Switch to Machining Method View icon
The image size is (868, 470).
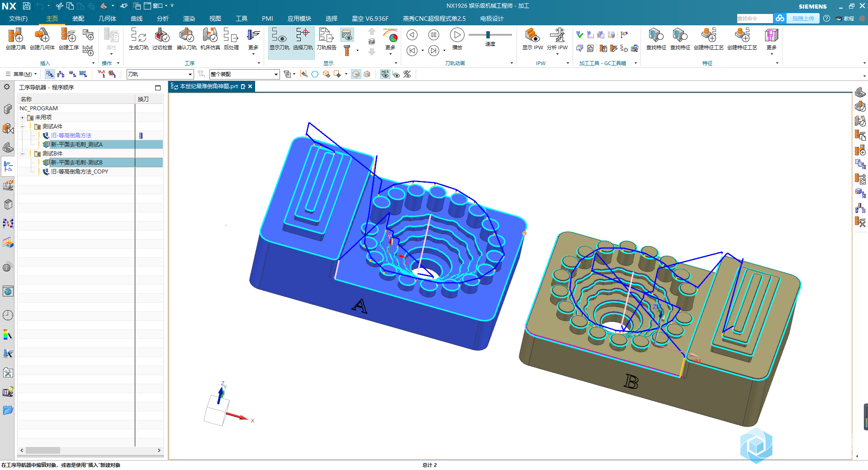83,74
